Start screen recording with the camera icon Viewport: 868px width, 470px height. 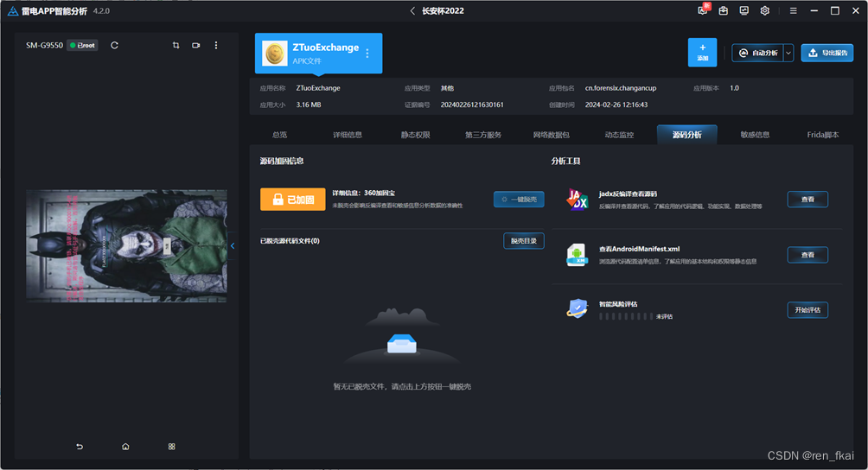196,45
